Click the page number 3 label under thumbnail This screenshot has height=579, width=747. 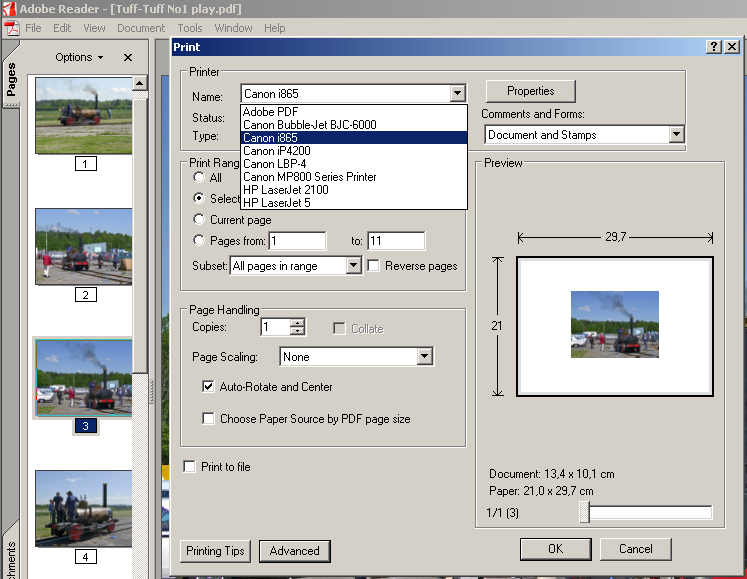coord(86,426)
